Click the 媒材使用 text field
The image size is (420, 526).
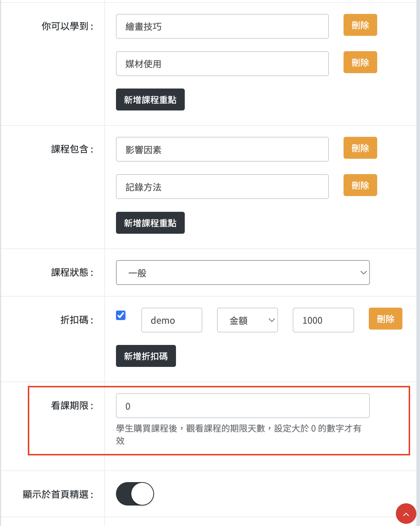click(x=222, y=64)
